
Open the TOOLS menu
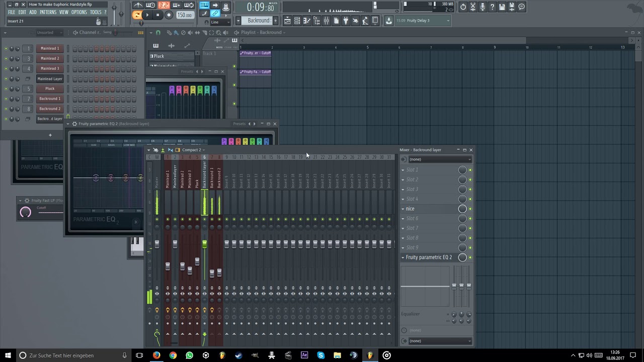click(96, 12)
